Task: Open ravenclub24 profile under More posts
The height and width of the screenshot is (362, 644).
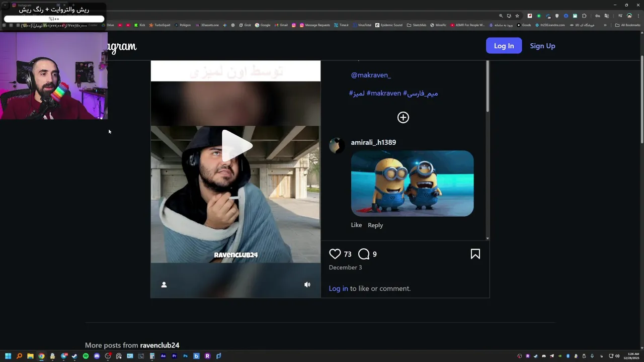Action: coord(159,345)
